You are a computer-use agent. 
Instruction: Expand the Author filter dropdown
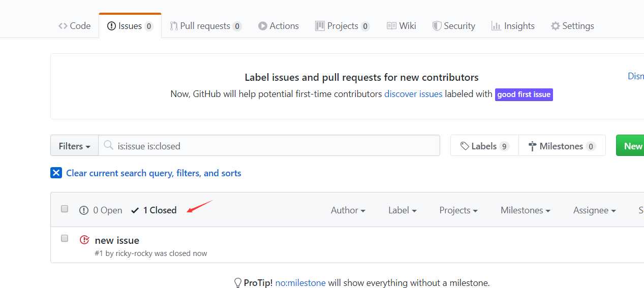click(x=348, y=210)
